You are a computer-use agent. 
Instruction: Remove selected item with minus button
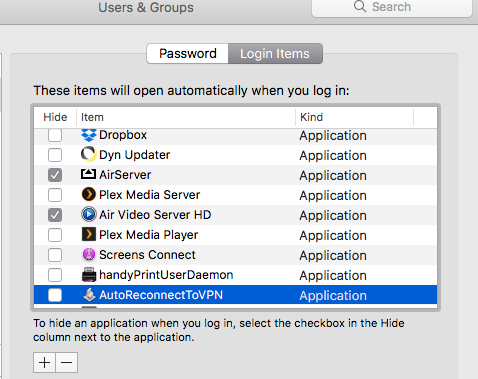click(x=67, y=362)
